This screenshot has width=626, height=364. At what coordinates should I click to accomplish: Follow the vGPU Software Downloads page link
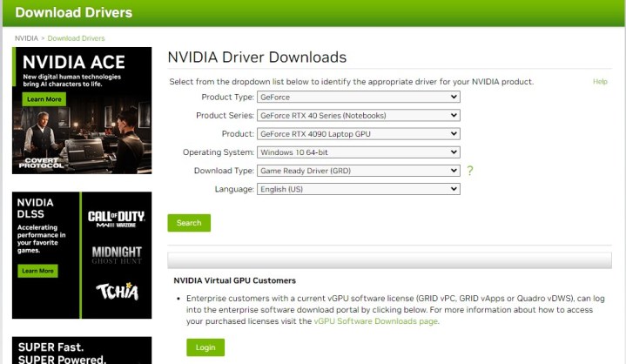(375, 321)
